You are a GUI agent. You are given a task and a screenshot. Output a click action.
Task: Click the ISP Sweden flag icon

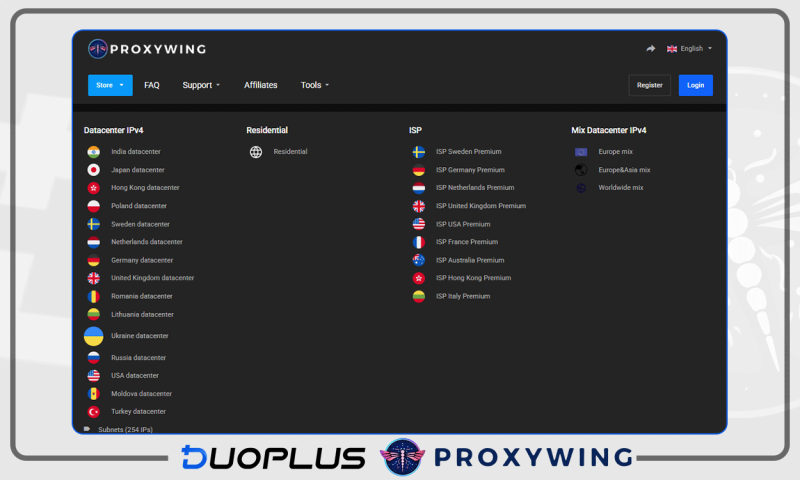coord(418,152)
